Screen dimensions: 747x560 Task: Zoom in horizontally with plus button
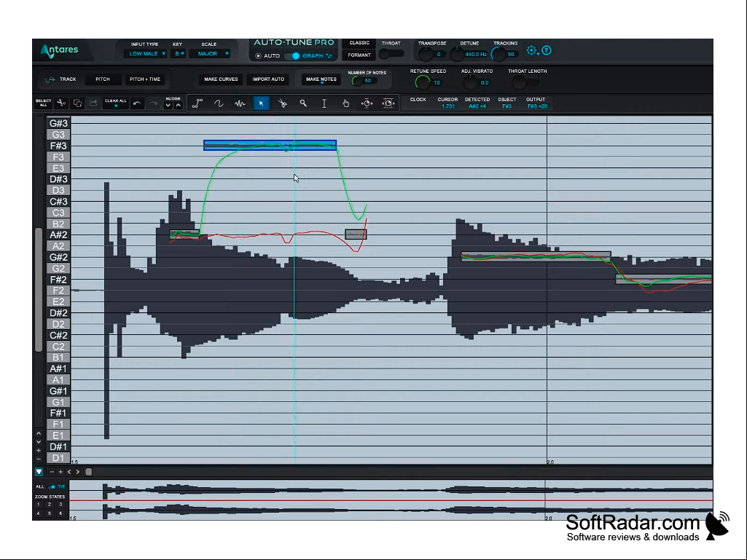[x=60, y=472]
